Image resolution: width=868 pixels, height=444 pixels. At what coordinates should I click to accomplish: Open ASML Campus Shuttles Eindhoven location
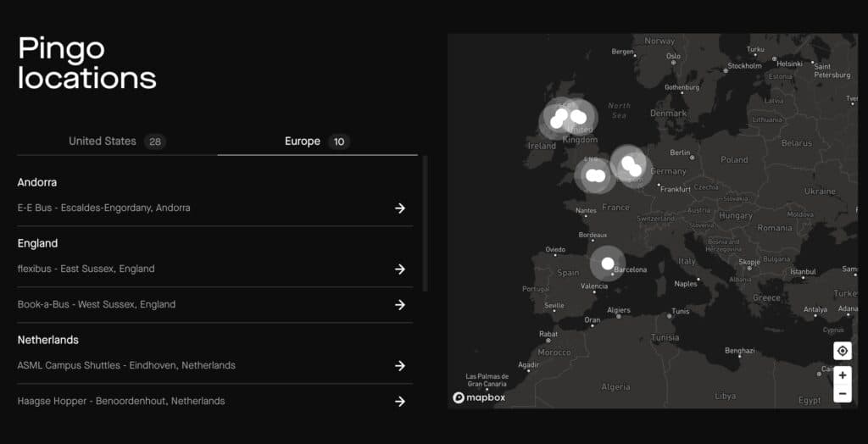pos(214,365)
